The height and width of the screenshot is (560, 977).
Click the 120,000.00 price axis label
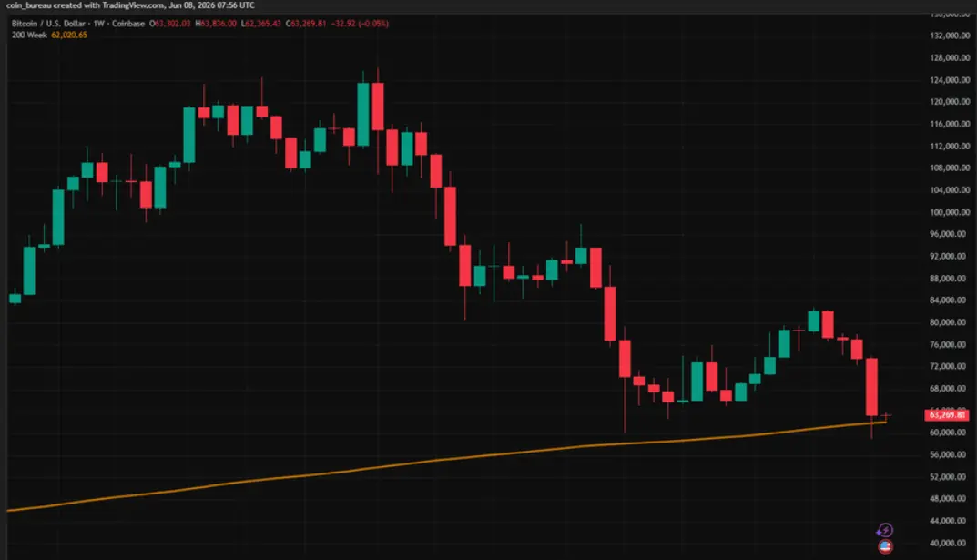point(950,102)
